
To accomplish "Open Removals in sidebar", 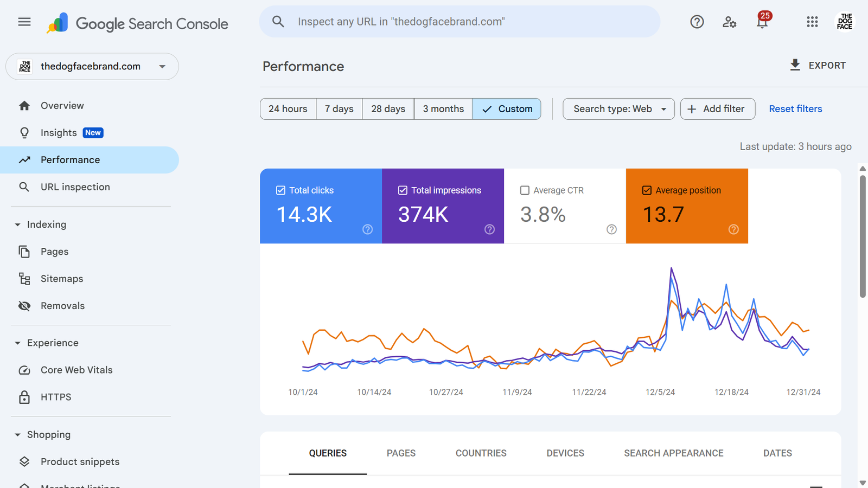I will (x=90, y=306).
